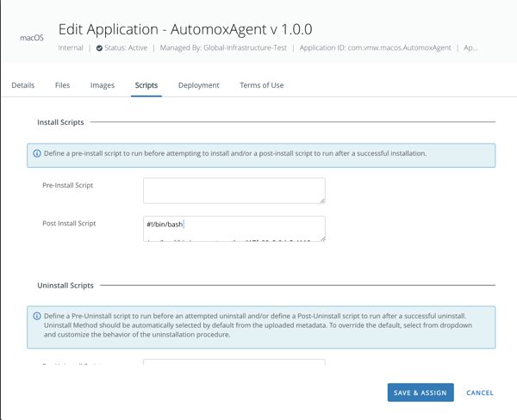517x420 pixels.
Task: Select the Scripts tab
Action: (x=146, y=85)
